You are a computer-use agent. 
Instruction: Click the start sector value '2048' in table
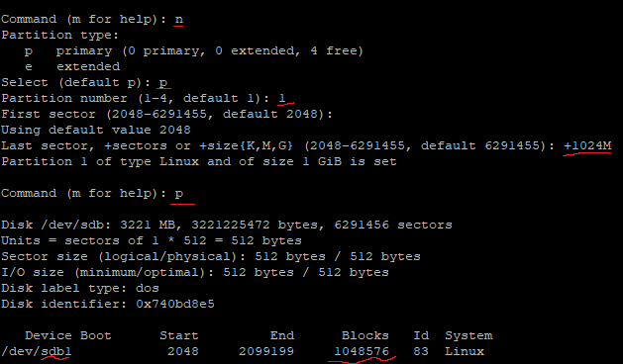coord(183,352)
